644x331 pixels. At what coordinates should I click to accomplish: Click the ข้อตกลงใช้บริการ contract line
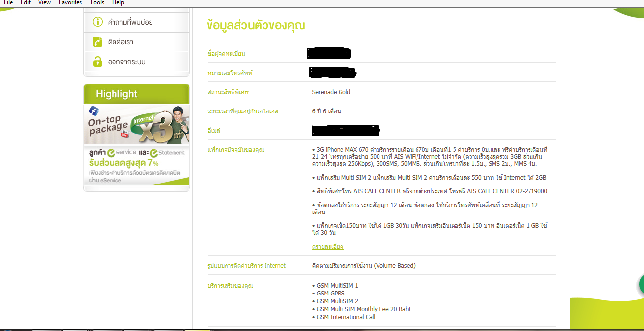pyautogui.click(x=425, y=208)
